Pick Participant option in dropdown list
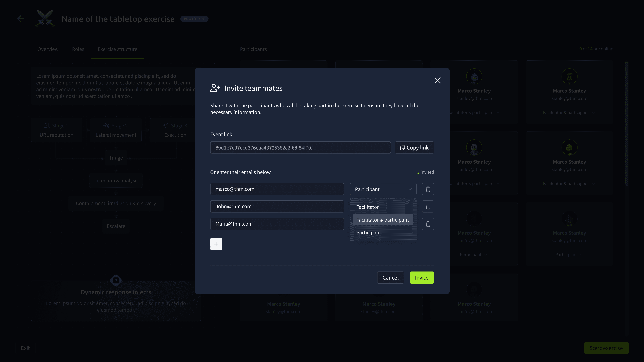This screenshot has height=362, width=644. [x=369, y=233]
